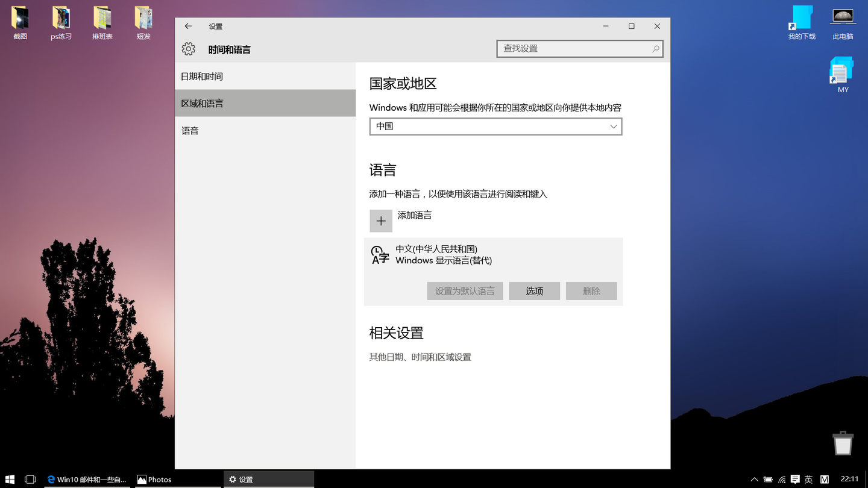This screenshot has height=488, width=868.
Task: Click the Task View icon on taskbar
Action: pyautogui.click(x=31, y=479)
